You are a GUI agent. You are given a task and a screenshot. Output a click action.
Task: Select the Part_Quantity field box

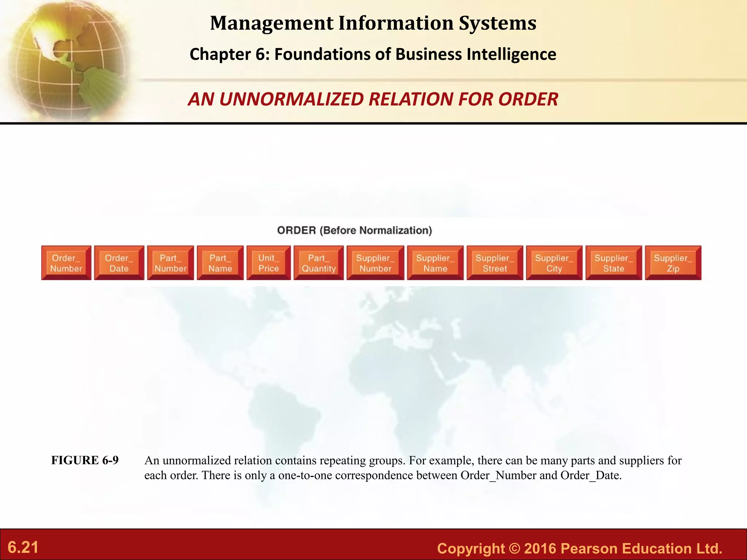tap(319, 263)
